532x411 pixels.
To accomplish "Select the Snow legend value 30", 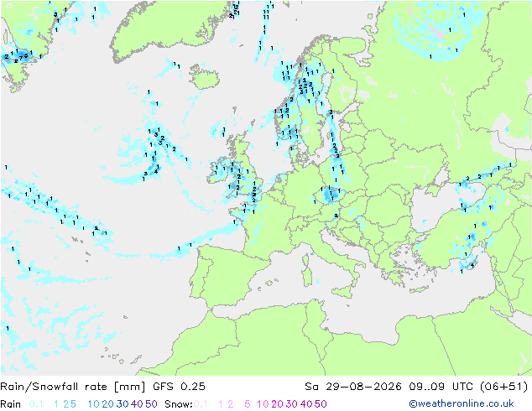I will (292, 404).
